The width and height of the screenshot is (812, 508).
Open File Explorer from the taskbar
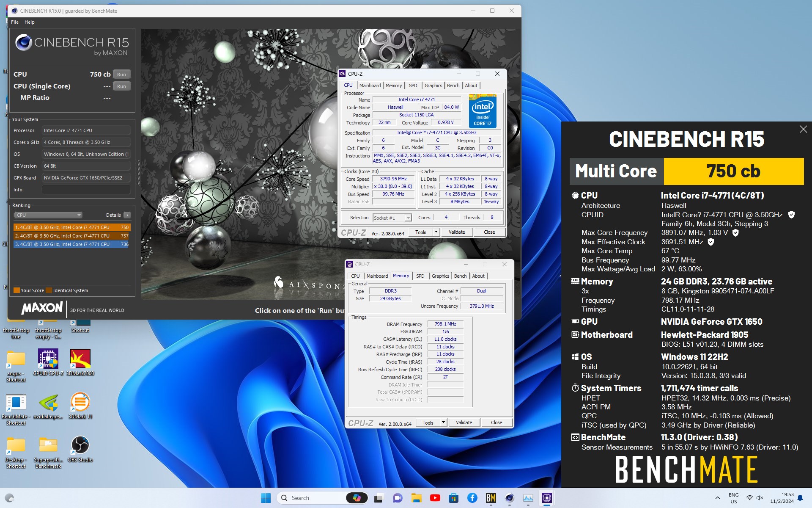417,498
